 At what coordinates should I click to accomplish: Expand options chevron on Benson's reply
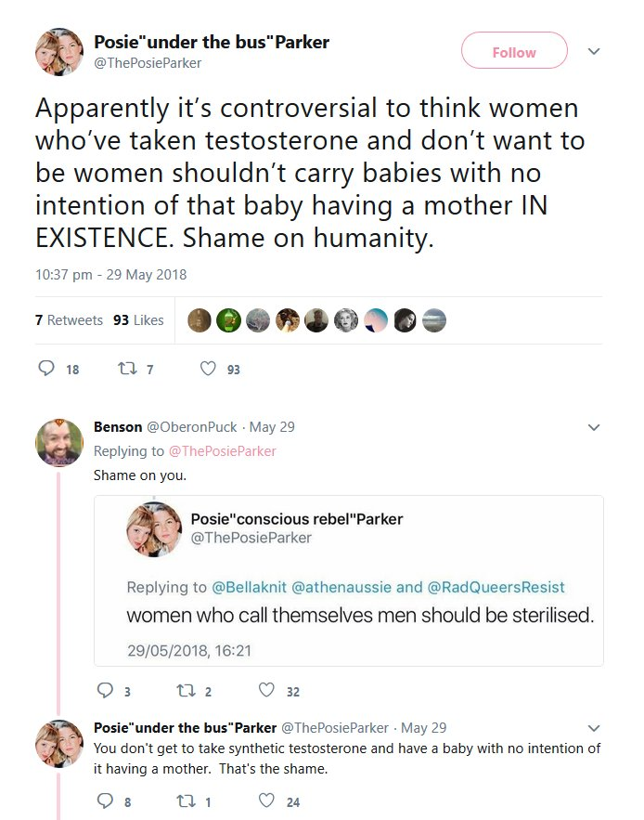click(595, 428)
